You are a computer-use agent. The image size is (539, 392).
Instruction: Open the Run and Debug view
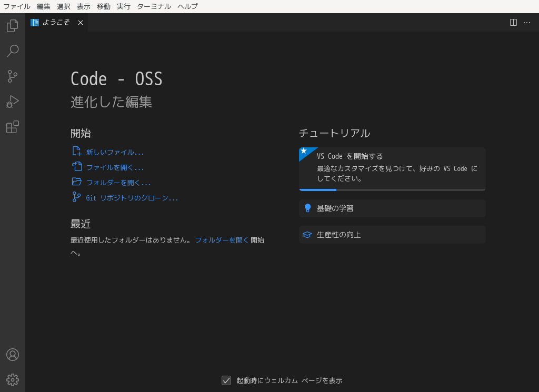(x=13, y=102)
